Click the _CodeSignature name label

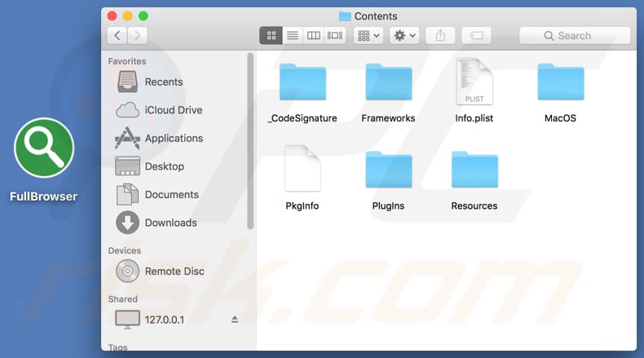coord(302,118)
